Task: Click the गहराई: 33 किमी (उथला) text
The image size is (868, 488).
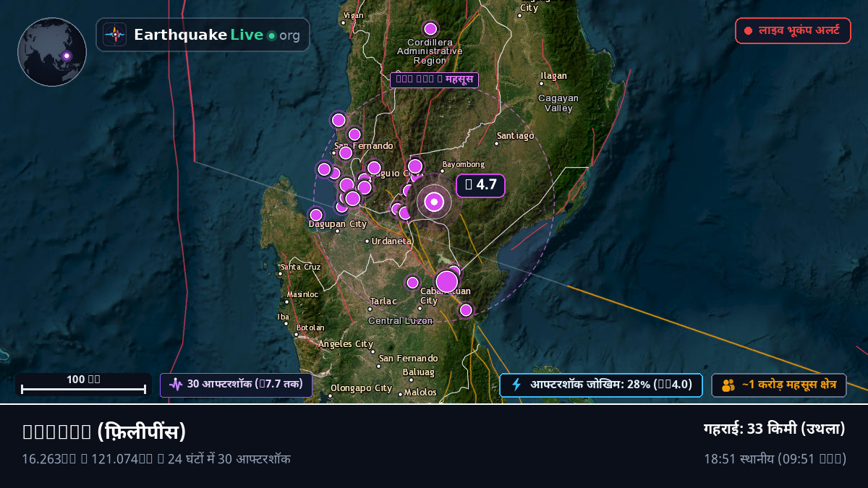Action: [x=775, y=429]
